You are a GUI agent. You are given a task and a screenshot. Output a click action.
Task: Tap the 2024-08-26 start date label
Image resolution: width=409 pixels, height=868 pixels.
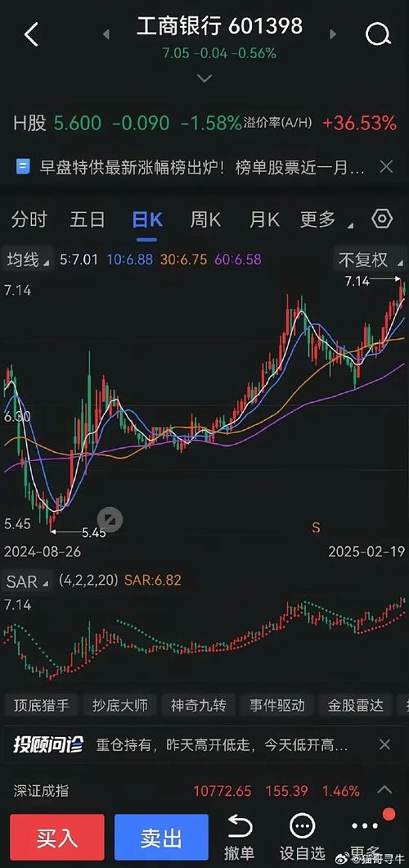click(x=43, y=551)
